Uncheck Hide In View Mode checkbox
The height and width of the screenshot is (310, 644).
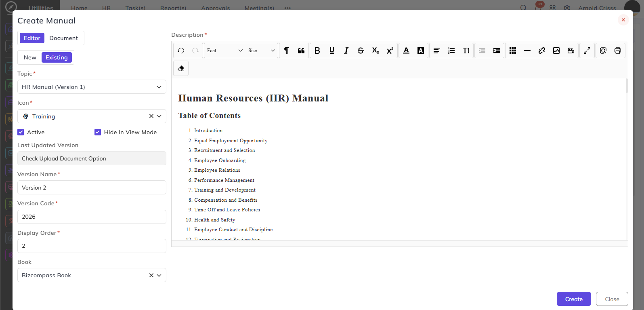click(x=98, y=132)
